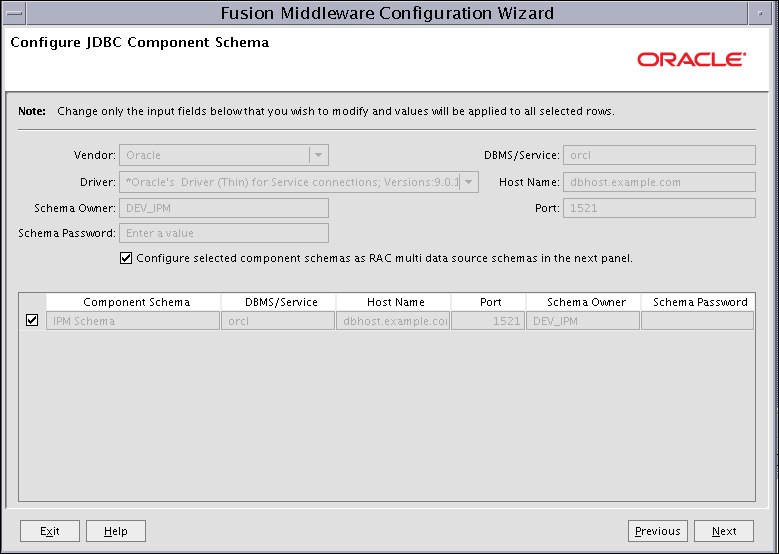Click the Schema Owner field

click(224, 208)
